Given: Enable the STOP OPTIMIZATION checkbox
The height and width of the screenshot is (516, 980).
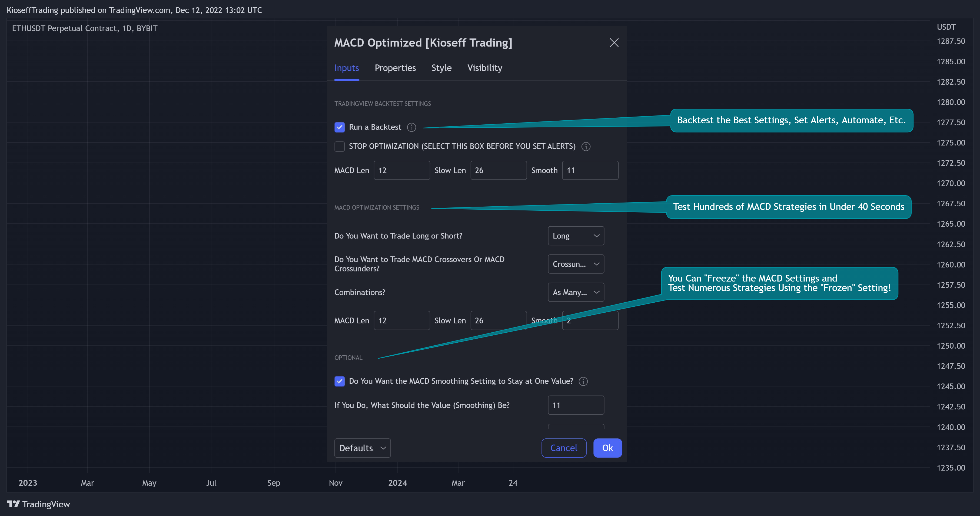Looking at the screenshot, I should [339, 147].
